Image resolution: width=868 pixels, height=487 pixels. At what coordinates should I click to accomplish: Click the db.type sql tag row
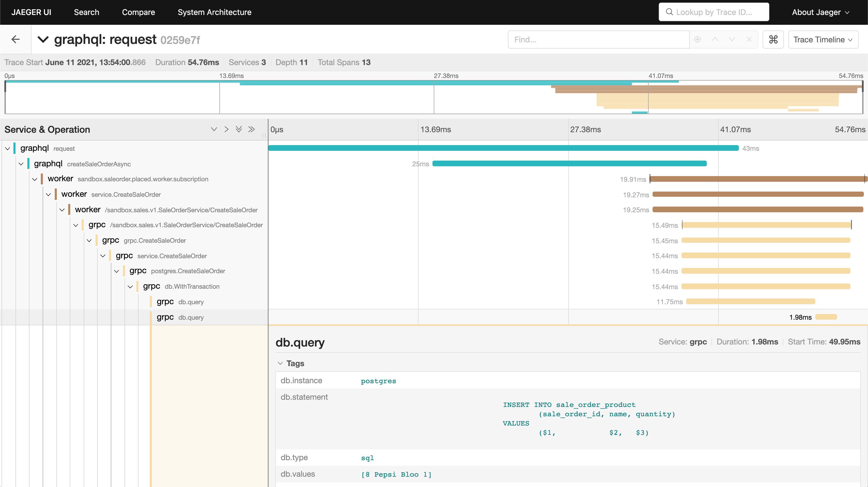[568, 457]
